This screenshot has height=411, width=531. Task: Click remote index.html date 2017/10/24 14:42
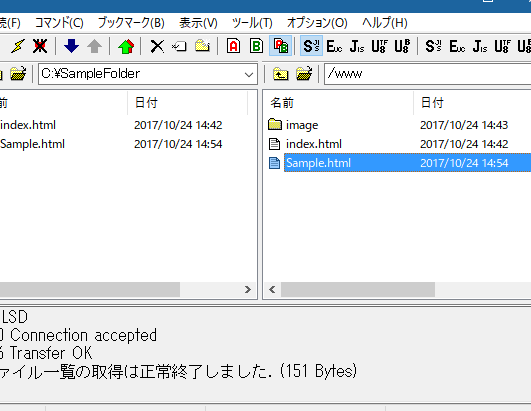(464, 144)
